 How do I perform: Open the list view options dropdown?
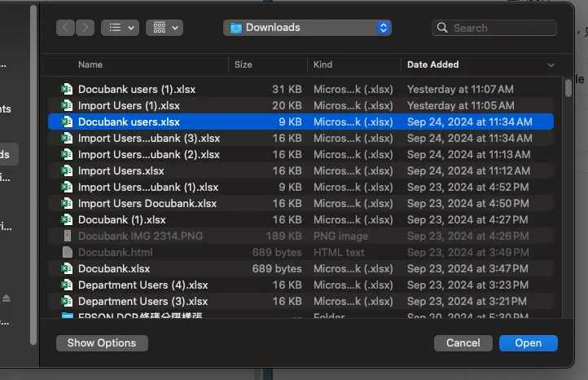point(120,28)
